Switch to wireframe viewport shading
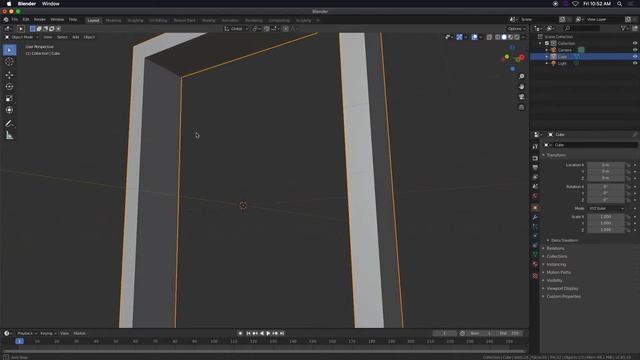This screenshot has width=640, height=360. (498, 37)
